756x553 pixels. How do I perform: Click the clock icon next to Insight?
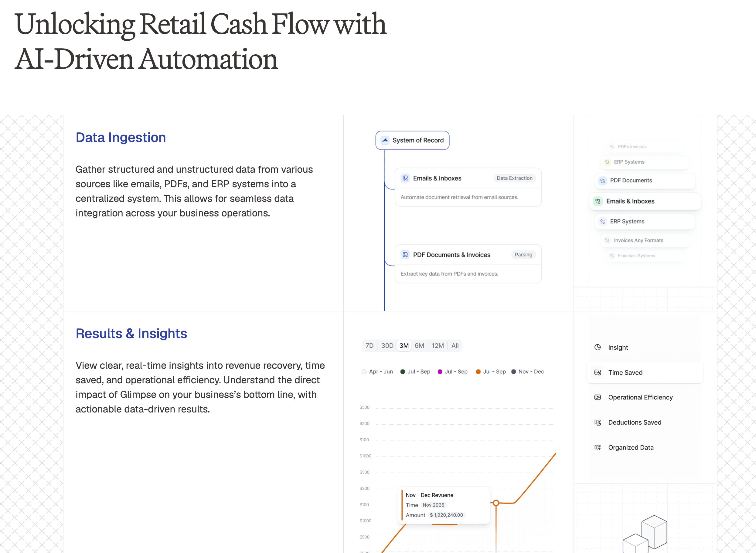coord(598,347)
